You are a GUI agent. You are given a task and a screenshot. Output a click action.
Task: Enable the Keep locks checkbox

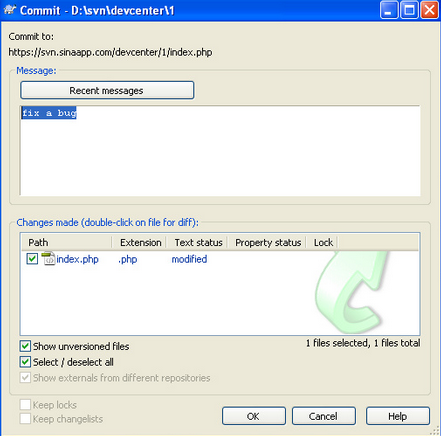(25, 405)
